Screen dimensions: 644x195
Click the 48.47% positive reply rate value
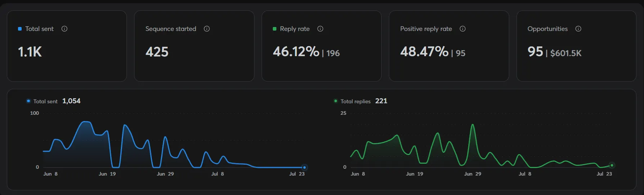coord(424,51)
